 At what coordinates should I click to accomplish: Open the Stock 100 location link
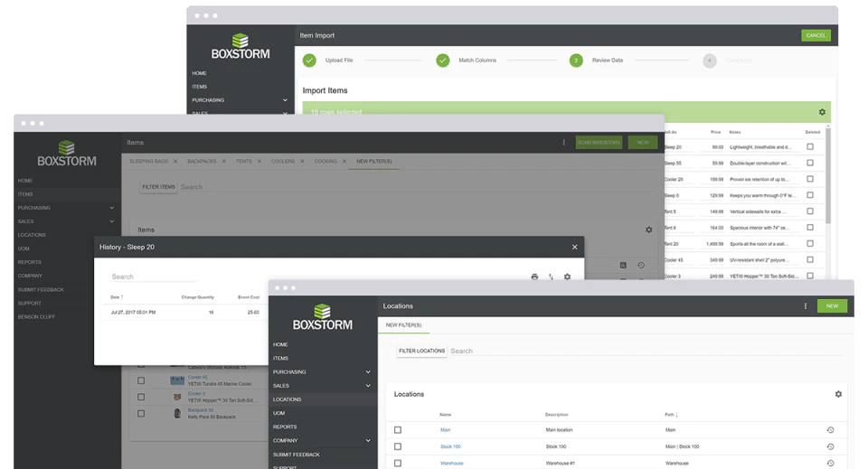pos(450,446)
